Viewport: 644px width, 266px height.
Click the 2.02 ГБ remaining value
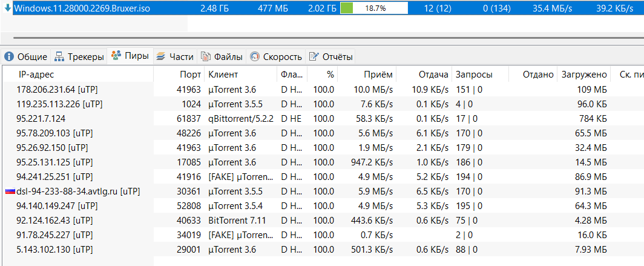321,8
